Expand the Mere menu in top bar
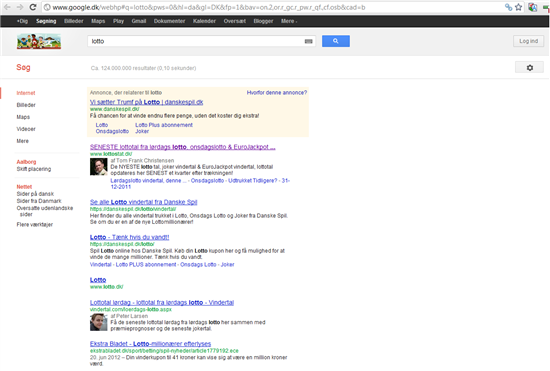 [x=289, y=21]
